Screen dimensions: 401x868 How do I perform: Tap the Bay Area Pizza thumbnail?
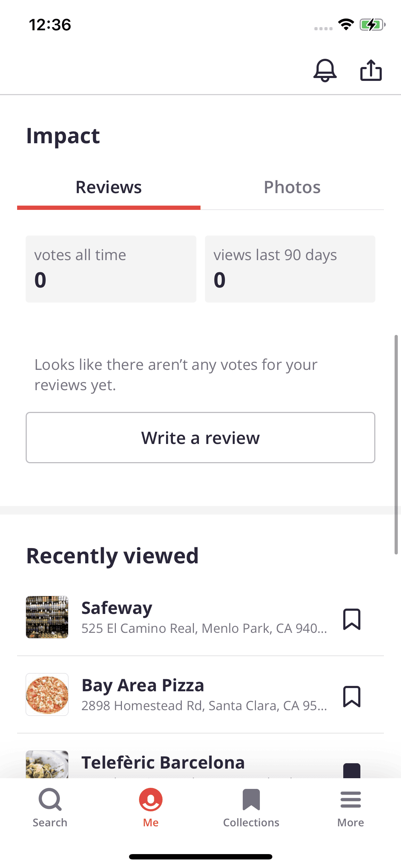47,694
